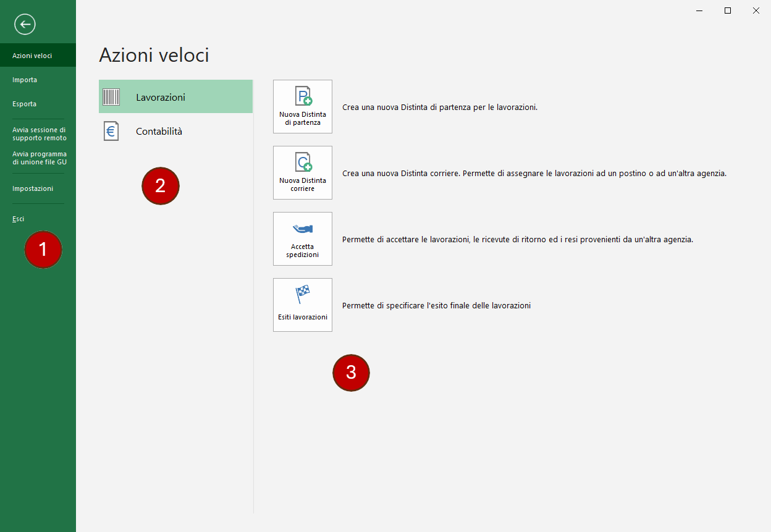This screenshot has height=532, width=771.
Task: Open Impostazioni from the sidebar
Action: pyautogui.click(x=33, y=188)
